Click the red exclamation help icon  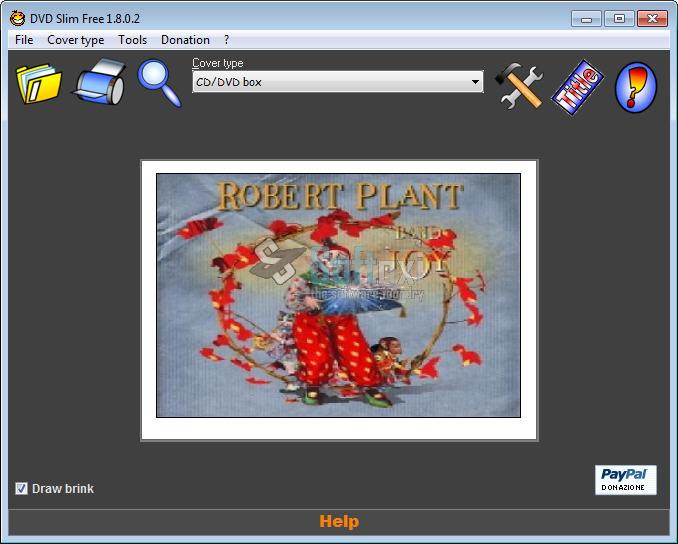(636, 86)
